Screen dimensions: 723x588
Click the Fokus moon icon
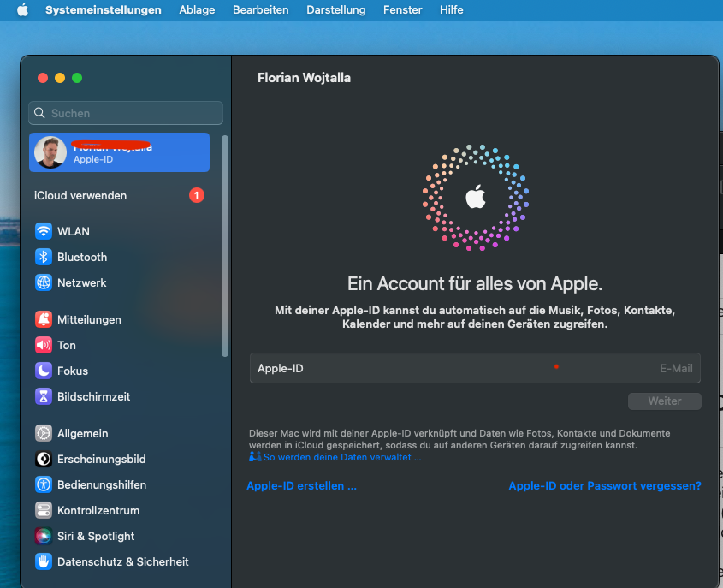click(44, 371)
